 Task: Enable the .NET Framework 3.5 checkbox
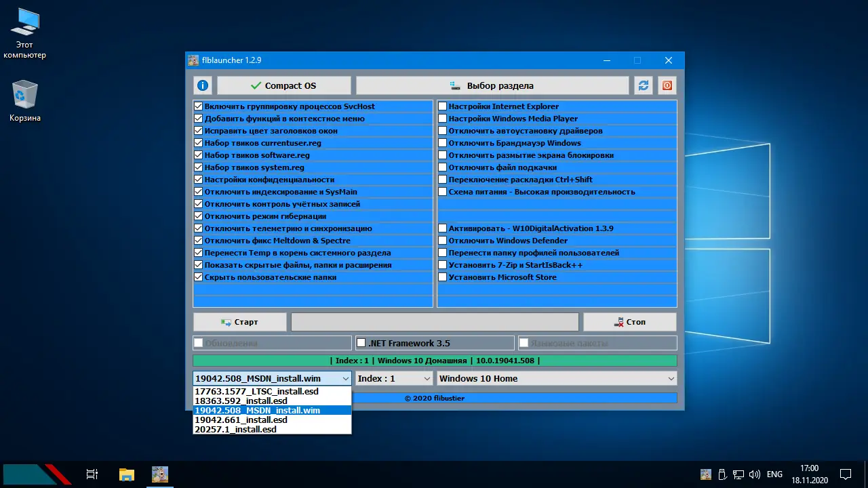pos(361,343)
